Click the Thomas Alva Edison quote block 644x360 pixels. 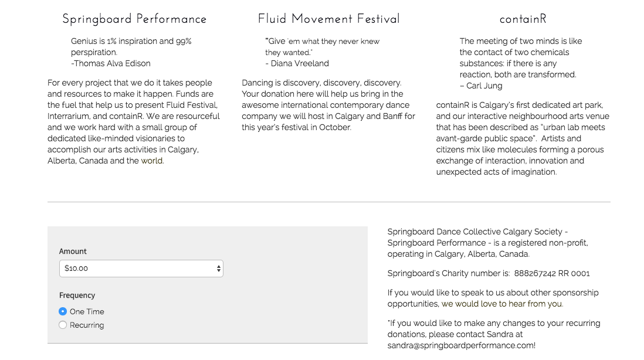click(x=131, y=52)
